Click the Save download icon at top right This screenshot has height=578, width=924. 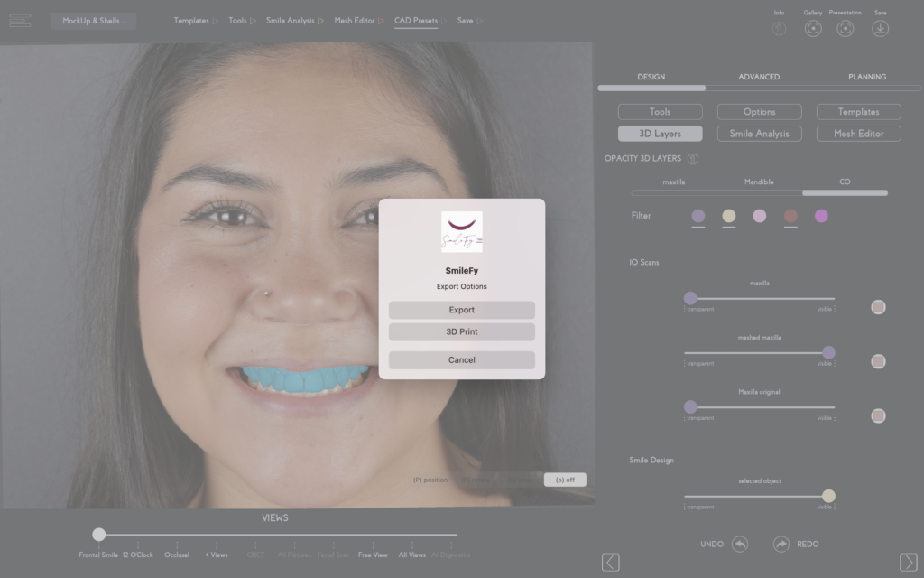[x=878, y=28]
